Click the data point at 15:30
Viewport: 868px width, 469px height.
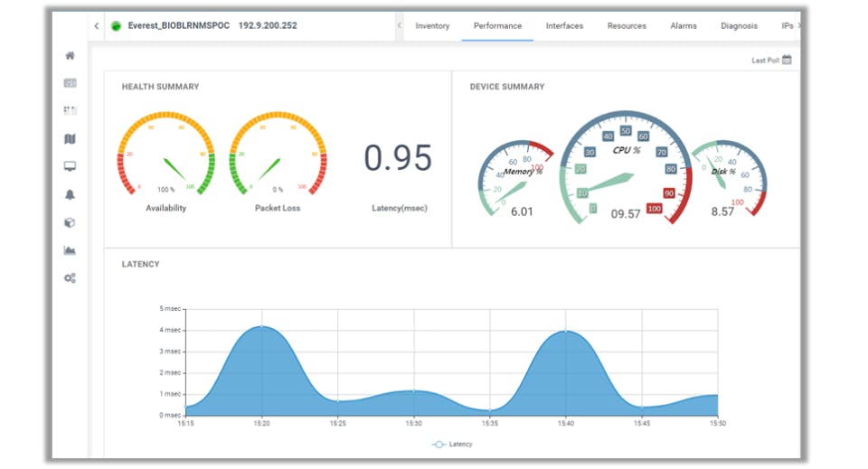click(x=414, y=391)
